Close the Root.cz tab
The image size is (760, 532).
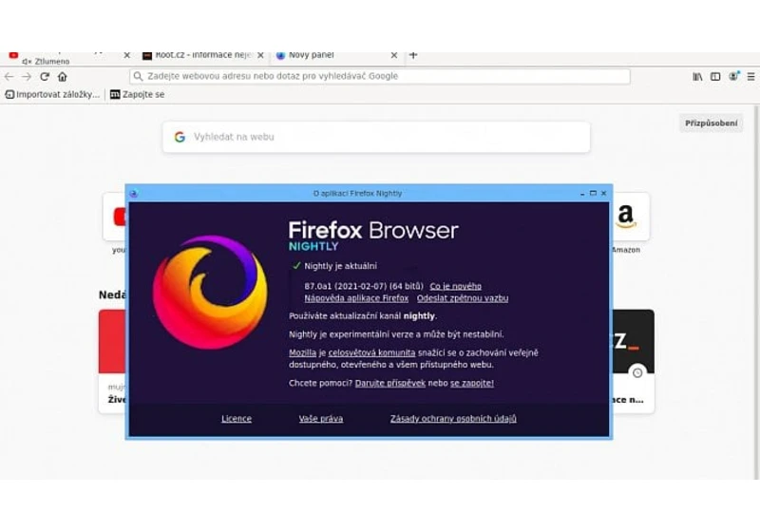coord(260,55)
